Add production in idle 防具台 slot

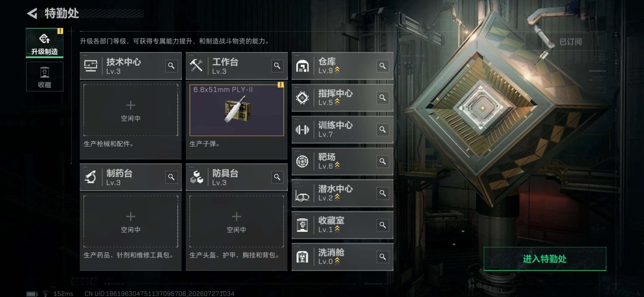click(x=237, y=221)
